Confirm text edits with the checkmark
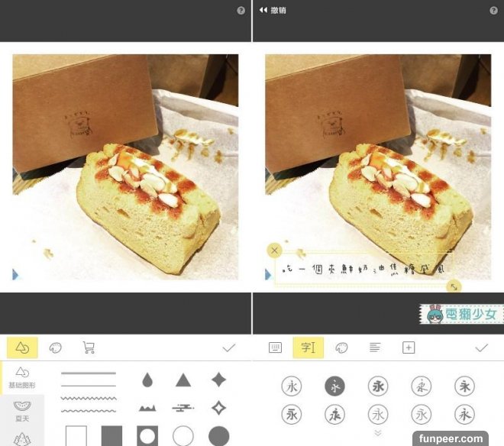This screenshot has width=504, height=446. tap(481, 347)
